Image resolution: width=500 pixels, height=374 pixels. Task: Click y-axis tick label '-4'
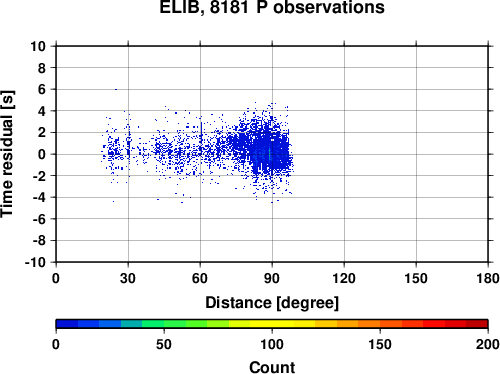[x=39, y=197]
